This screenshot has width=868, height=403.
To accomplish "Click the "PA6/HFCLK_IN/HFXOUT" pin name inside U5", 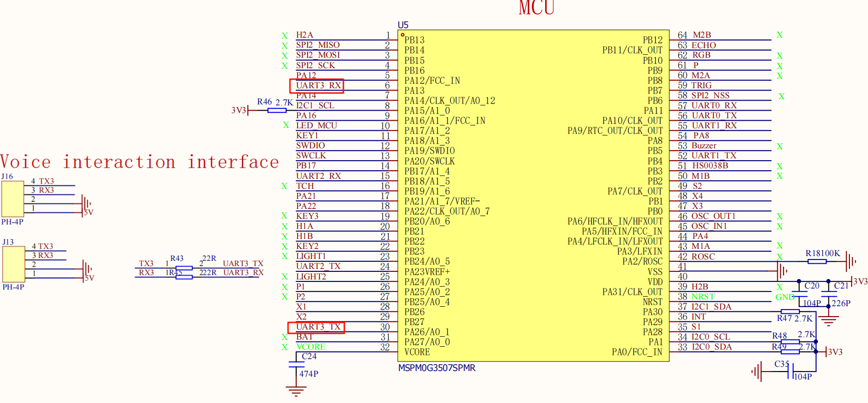I will point(615,221).
